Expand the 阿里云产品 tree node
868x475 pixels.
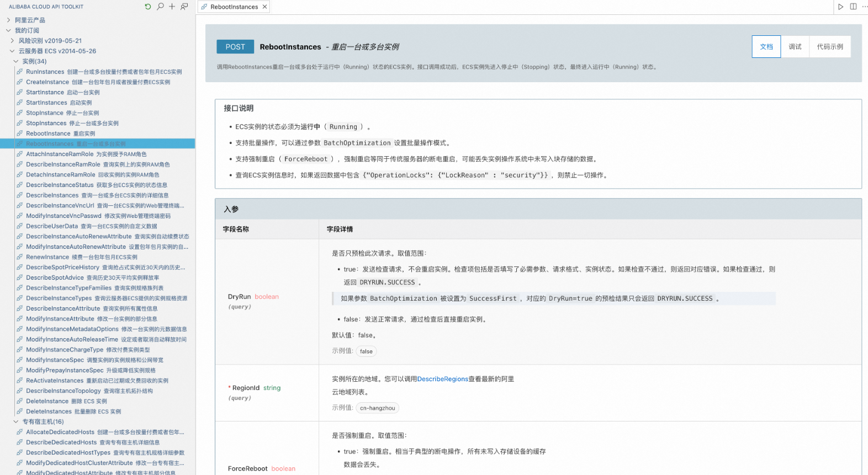[x=8, y=20]
